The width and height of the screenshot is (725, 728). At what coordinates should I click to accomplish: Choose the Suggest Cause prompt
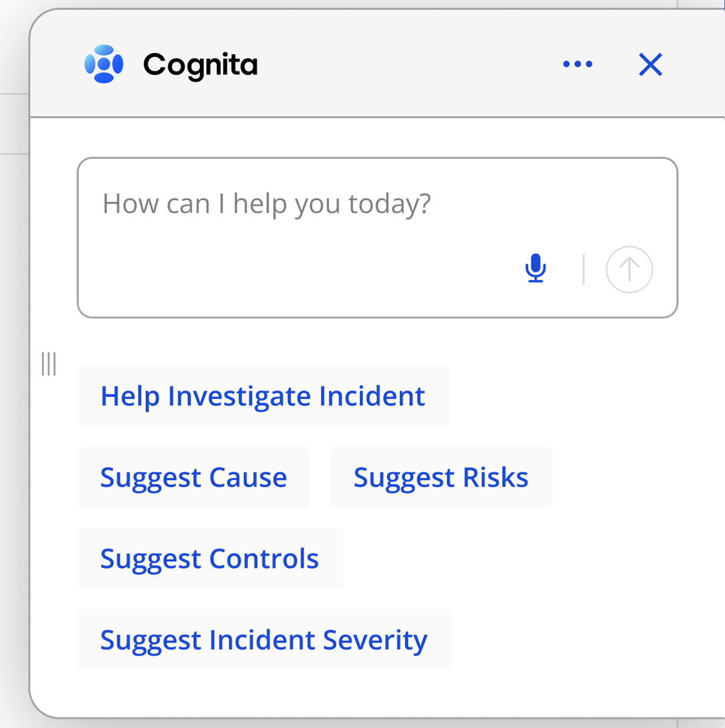194,477
